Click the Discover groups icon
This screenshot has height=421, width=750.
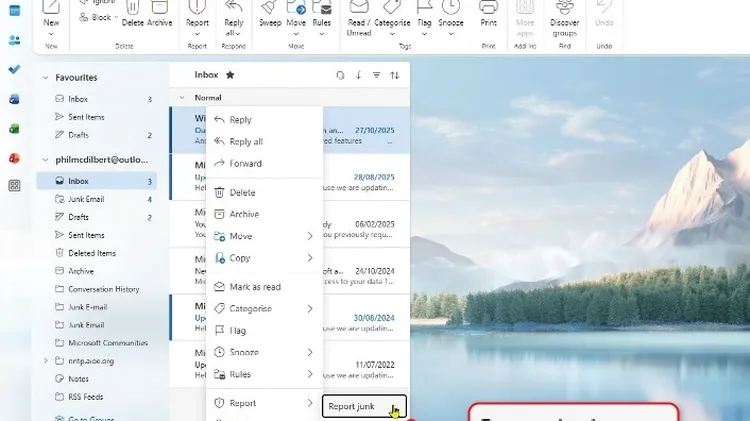point(564,8)
